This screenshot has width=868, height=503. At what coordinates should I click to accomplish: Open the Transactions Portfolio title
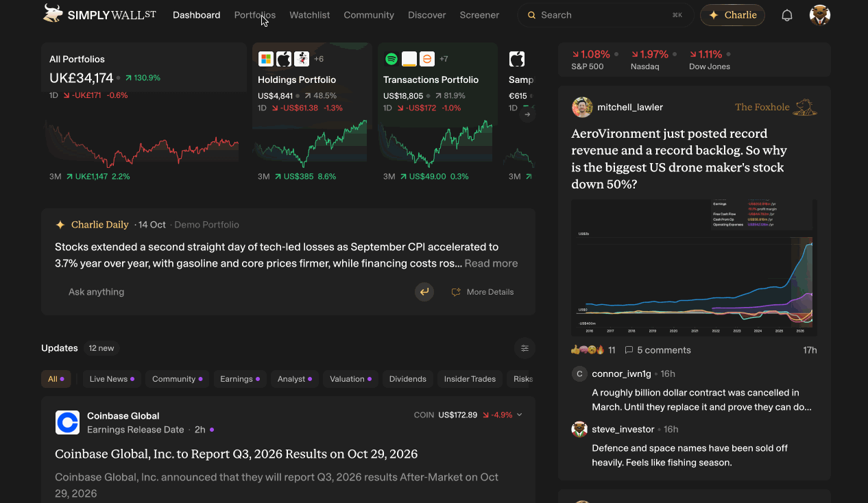[431, 79]
